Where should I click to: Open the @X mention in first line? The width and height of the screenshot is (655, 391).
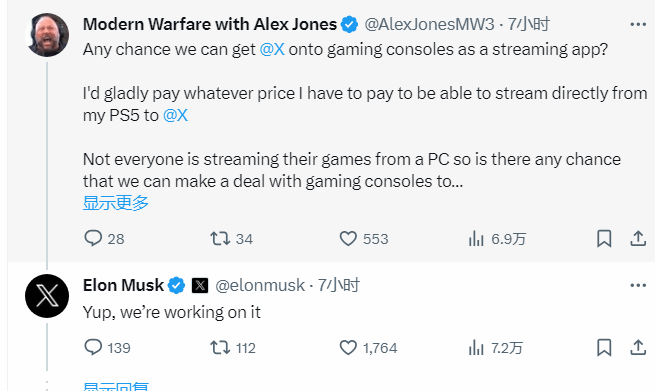click(x=272, y=49)
